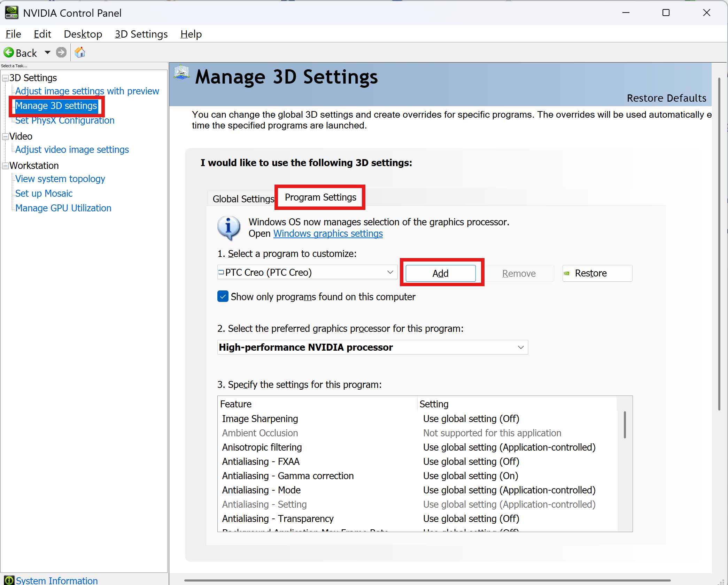Open Adjust image settings with preview
Viewport: 728px width, 585px height.
click(x=87, y=91)
